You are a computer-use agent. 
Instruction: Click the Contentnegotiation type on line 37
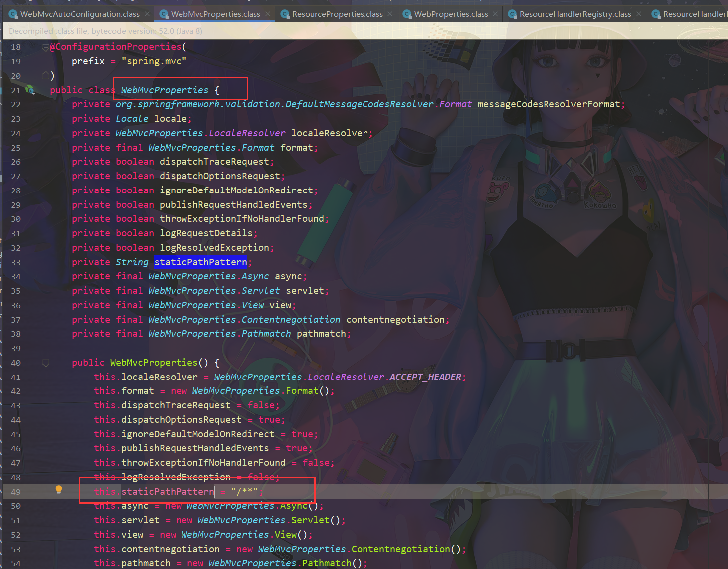(291, 320)
